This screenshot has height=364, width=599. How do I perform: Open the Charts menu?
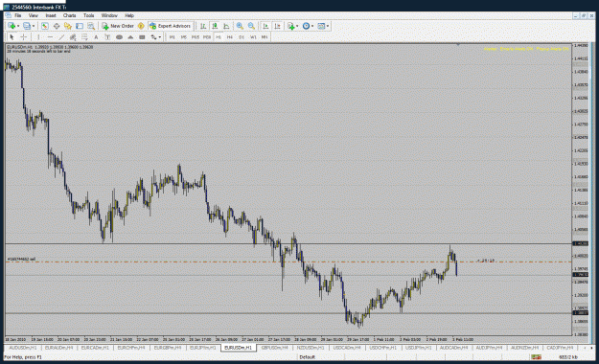click(x=70, y=15)
